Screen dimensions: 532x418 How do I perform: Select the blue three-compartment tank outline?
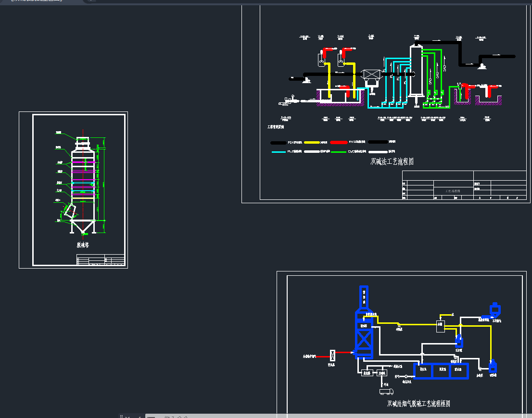pos(442,371)
